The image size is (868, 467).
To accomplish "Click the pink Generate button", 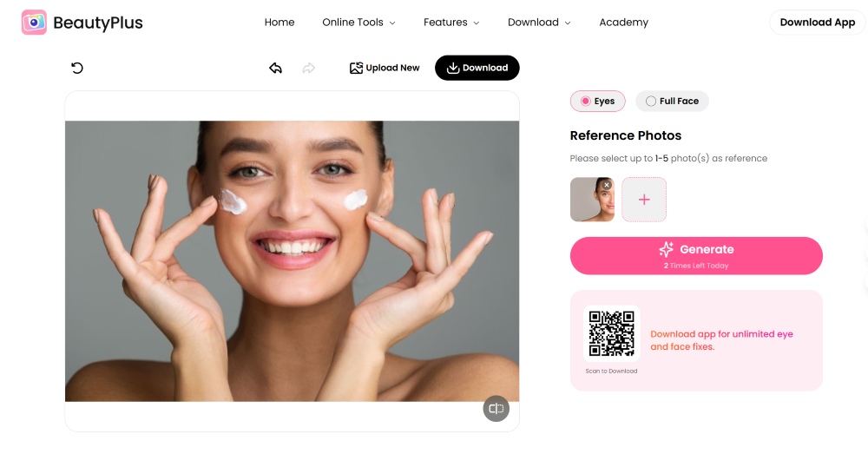I will 696,255.
